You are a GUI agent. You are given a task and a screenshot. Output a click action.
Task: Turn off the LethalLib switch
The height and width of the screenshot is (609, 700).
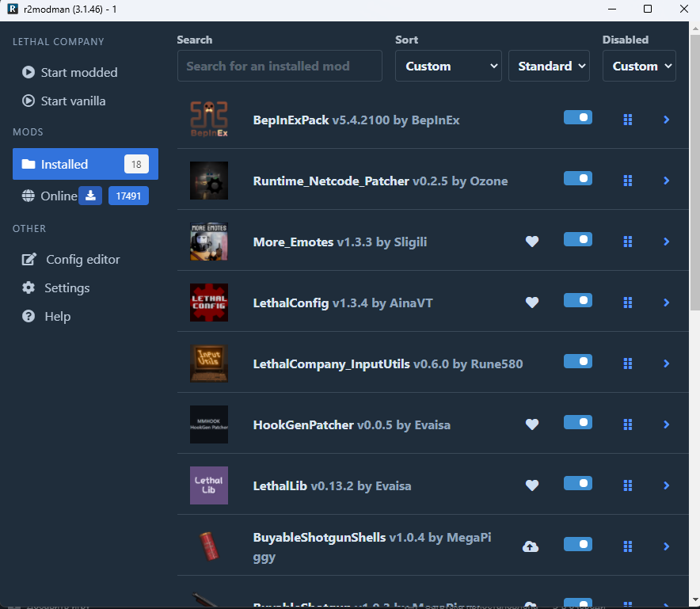coord(578,483)
